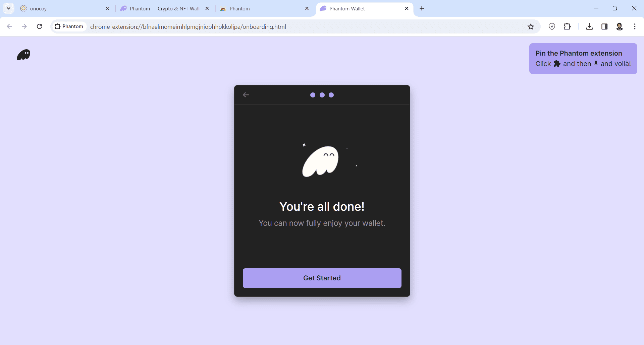Click the first progress dot
644x345 pixels.
click(x=313, y=95)
